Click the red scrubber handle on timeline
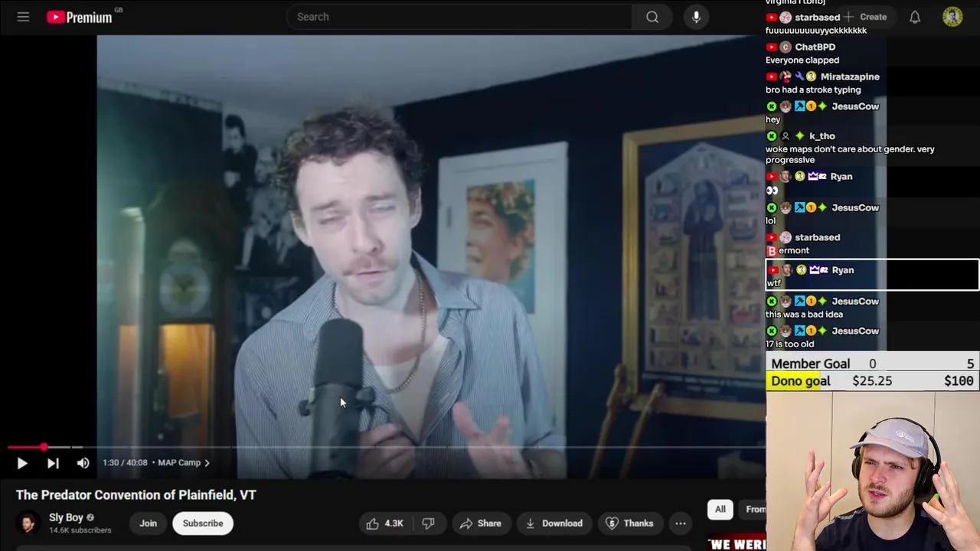The width and height of the screenshot is (980, 551). coord(44,447)
